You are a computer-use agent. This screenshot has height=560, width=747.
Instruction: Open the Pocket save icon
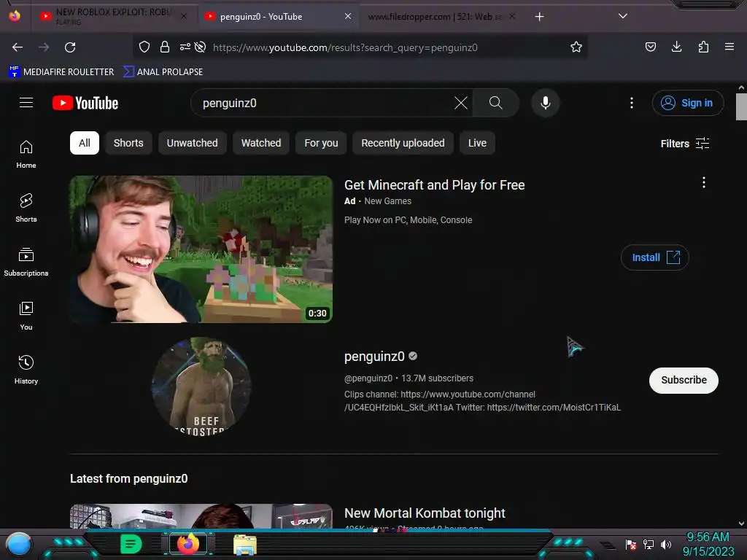click(650, 47)
